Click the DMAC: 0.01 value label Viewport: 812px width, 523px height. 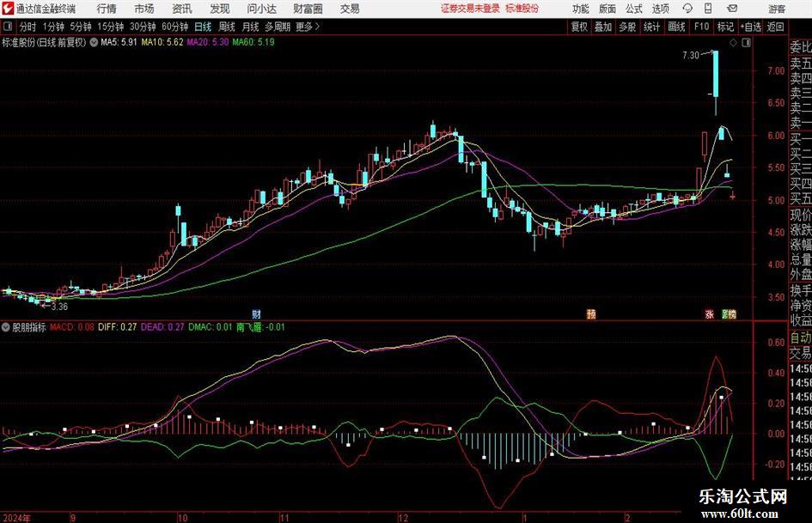coord(210,327)
